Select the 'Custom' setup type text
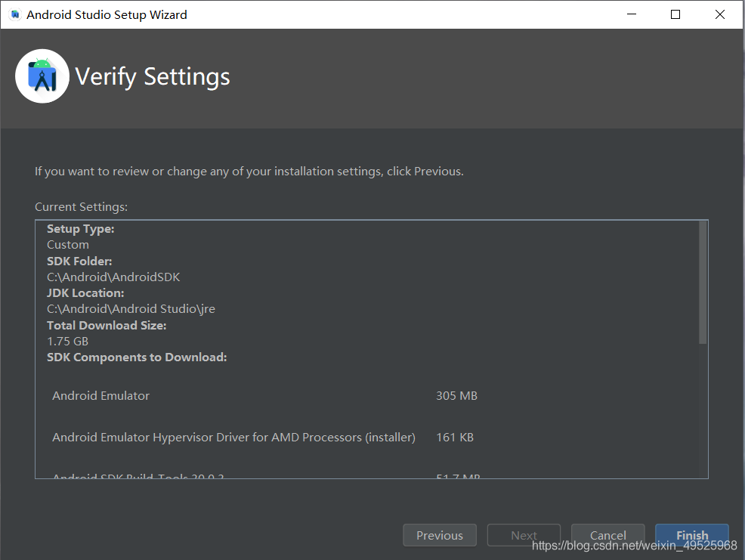This screenshot has height=560, width=745. 68,245
